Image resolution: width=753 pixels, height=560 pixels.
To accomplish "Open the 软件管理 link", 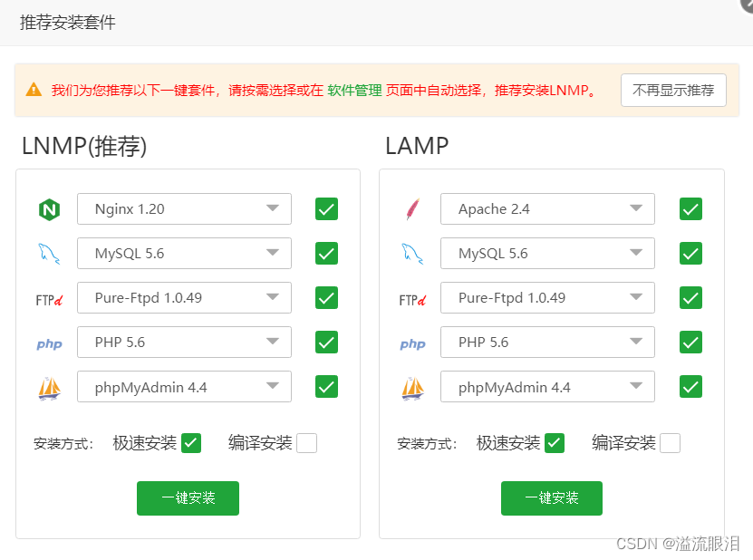I will coord(354,90).
